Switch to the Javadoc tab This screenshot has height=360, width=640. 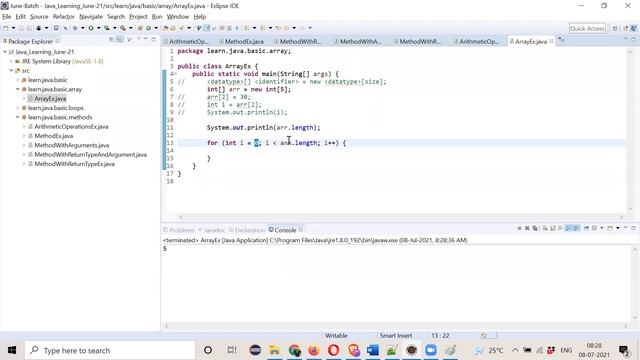coord(211,230)
